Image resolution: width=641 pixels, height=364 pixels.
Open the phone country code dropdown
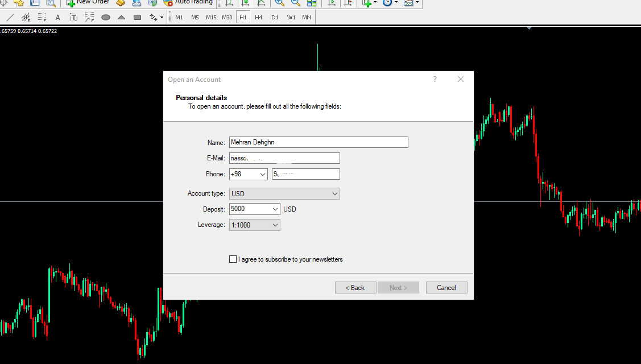click(262, 174)
